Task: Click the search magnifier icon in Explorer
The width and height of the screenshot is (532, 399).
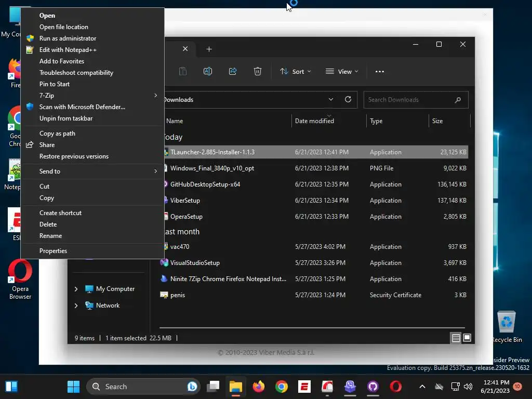Action: tap(458, 100)
